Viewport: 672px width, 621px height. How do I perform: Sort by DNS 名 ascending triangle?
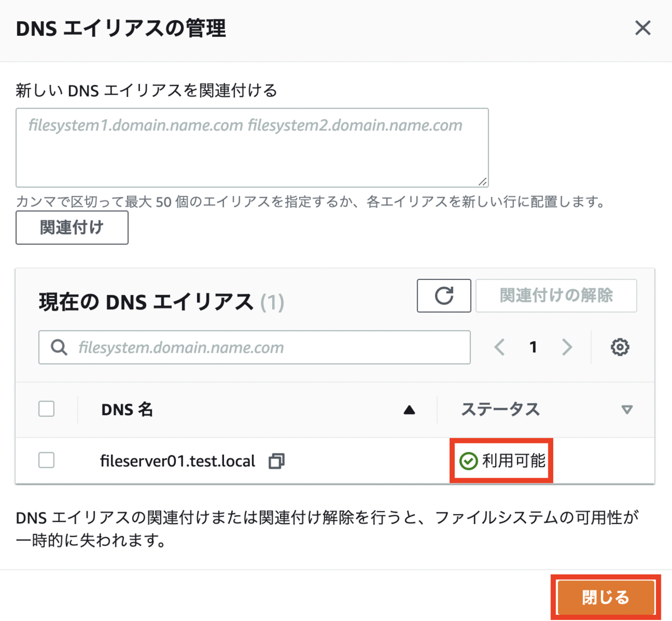pyautogui.click(x=409, y=410)
